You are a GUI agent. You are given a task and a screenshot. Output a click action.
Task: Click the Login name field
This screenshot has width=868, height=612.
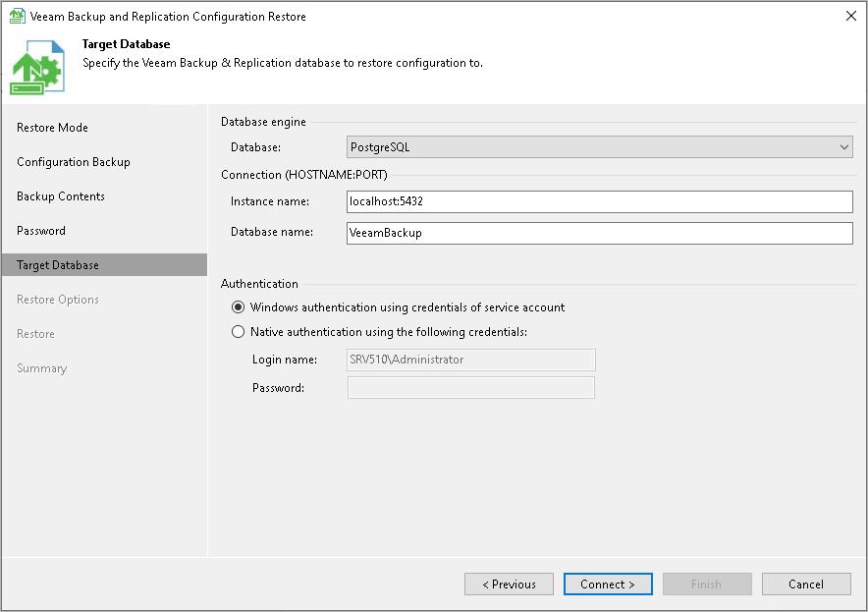point(470,360)
